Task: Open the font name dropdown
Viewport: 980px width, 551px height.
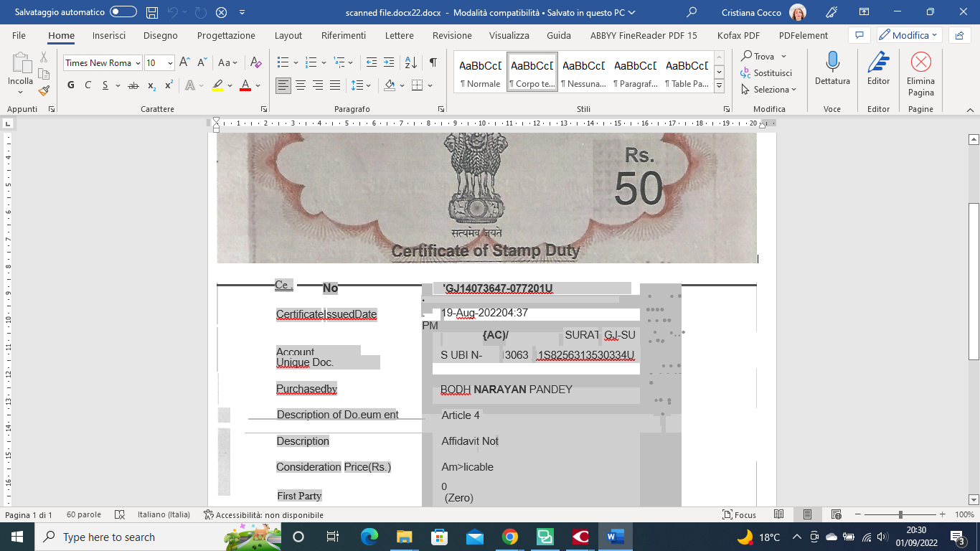Action: 138,63
